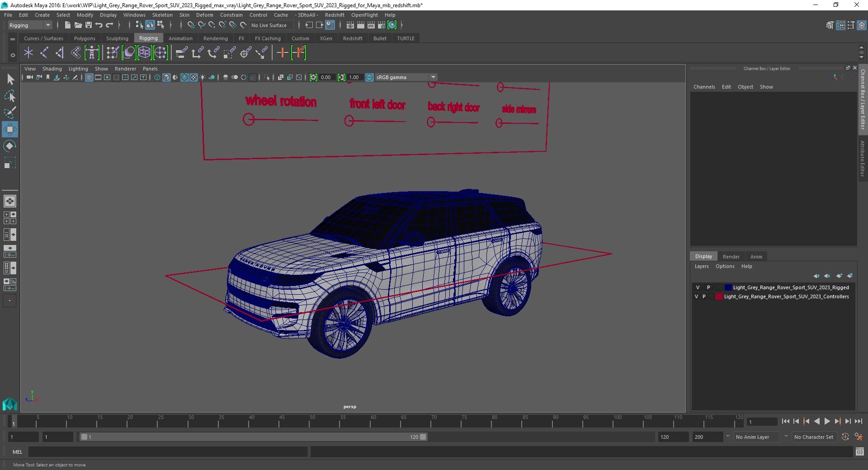Play forward on timeline

coord(827,421)
